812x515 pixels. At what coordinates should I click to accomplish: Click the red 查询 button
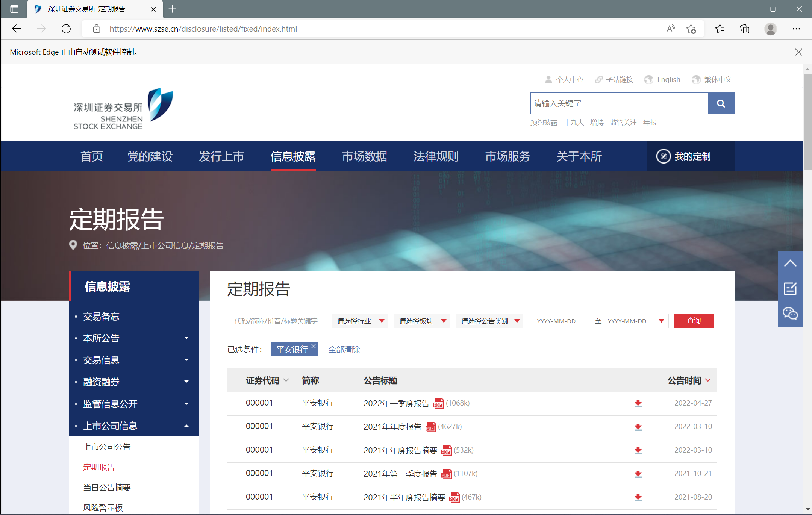click(x=694, y=321)
